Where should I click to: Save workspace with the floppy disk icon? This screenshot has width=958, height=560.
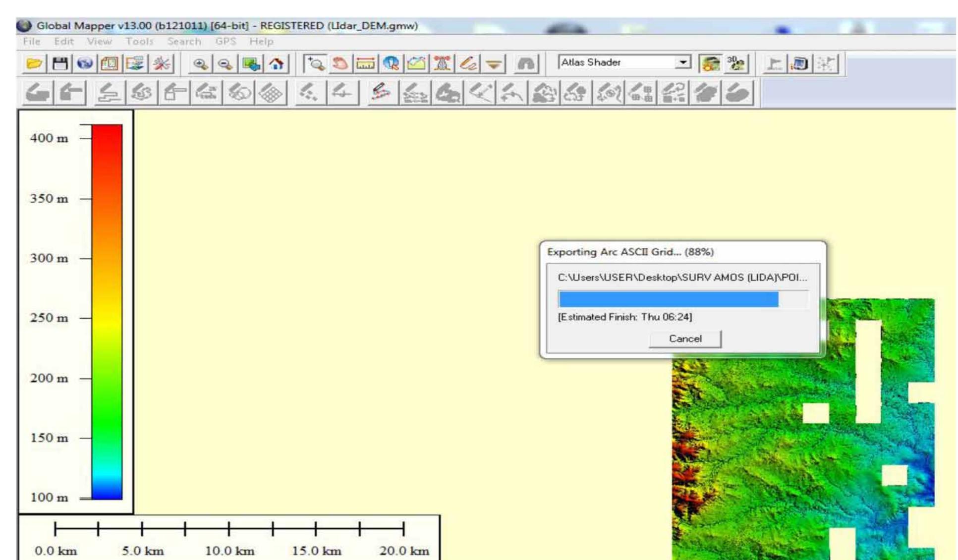point(60,64)
